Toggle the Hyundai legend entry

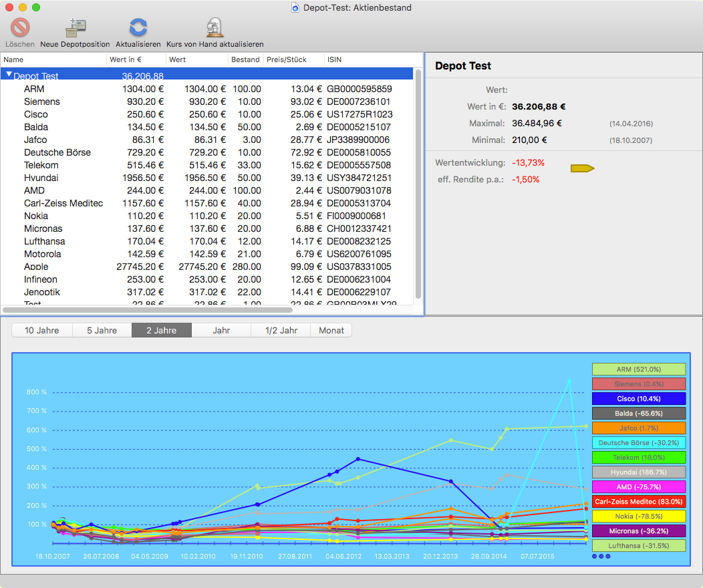pyautogui.click(x=638, y=472)
